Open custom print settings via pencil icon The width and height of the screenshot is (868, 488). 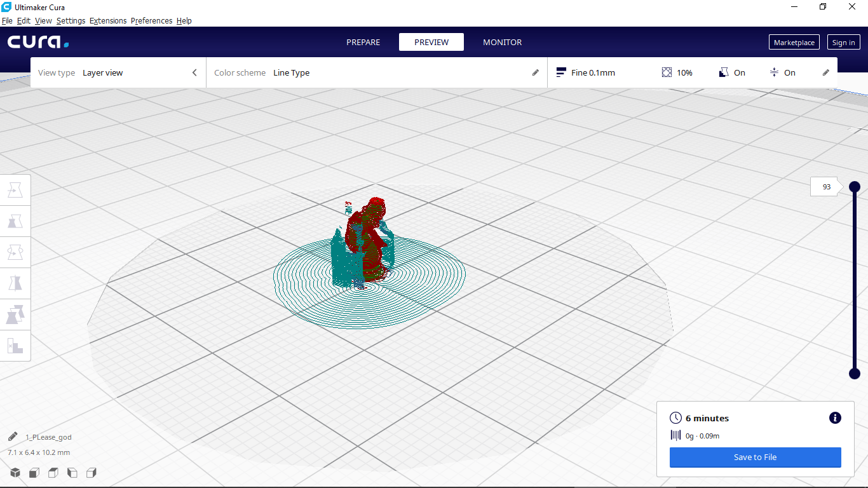(x=825, y=72)
